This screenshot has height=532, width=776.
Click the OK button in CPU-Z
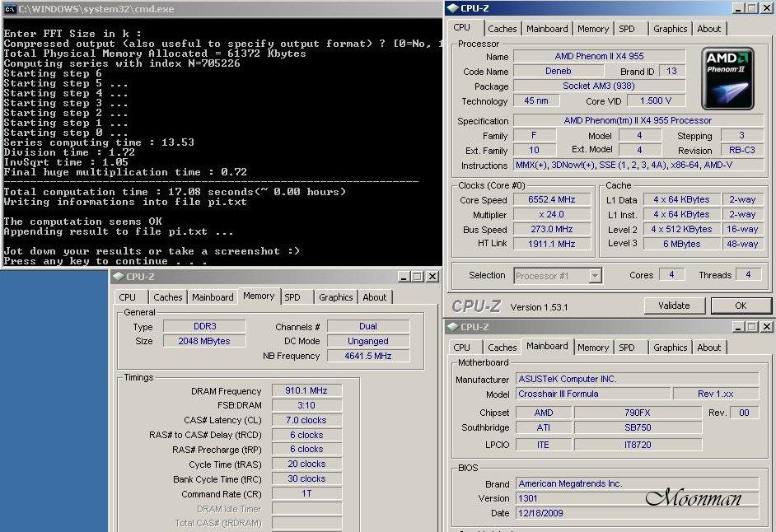point(741,306)
